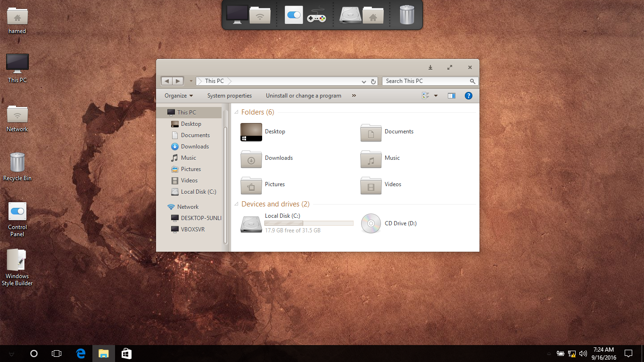
Task: Click the Local Disk (C:) capacity bar
Action: pyautogui.click(x=309, y=223)
